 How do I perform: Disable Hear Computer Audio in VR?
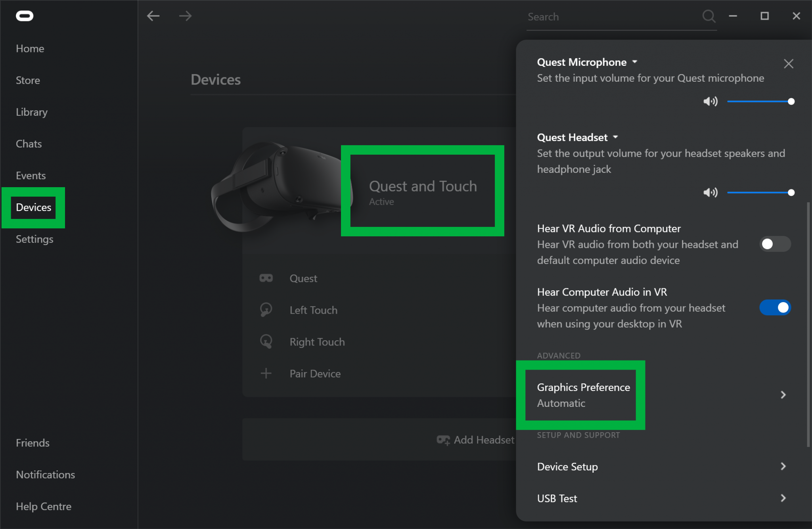pyautogui.click(x=775, y=307)
